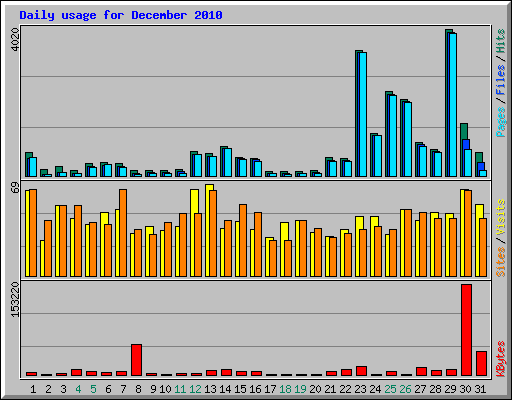Image resolution: width=512 pixels, height=400 pixels.
Task: Click the red KBytes bar for day 31
Action: [481, 363]
